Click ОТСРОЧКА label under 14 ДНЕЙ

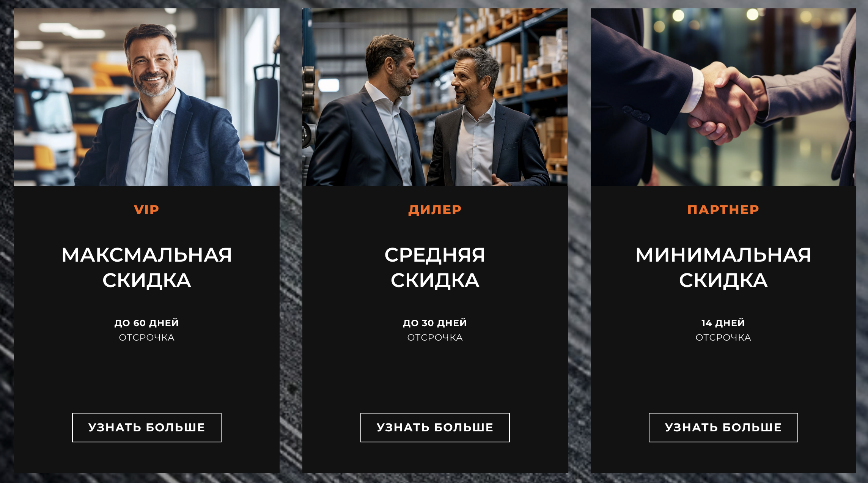(723, 338)
